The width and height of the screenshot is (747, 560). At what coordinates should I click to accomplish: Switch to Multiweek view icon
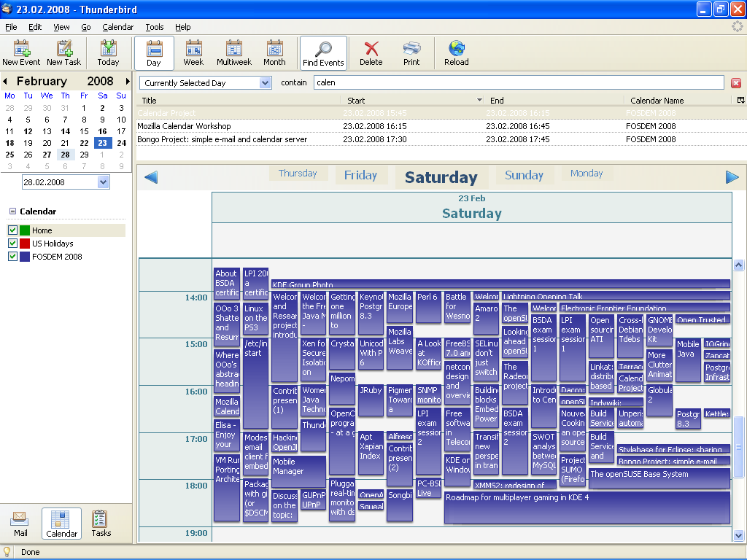click(x=234, y=53)
